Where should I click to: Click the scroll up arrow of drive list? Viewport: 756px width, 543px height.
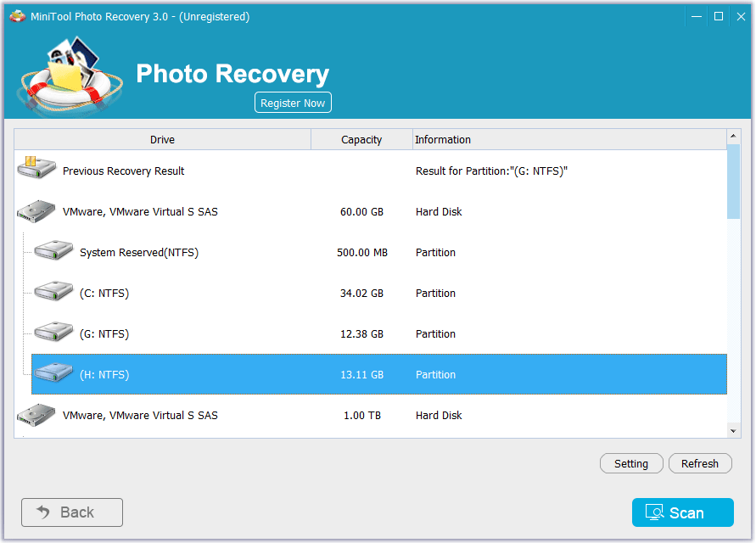pos(733,136)
